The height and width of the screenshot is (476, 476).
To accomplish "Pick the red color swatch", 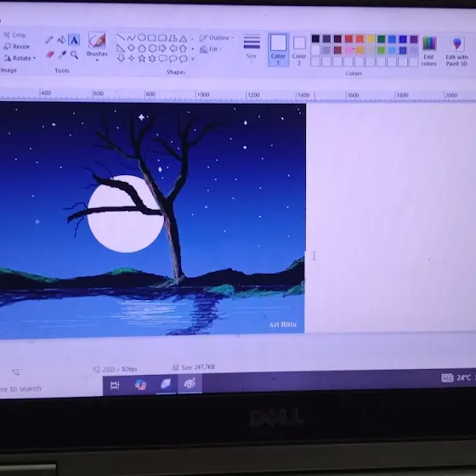I will click(x=348, y=39).
